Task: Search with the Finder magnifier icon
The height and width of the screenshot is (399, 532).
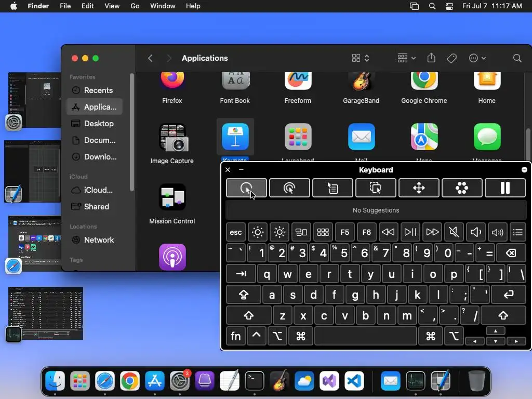Action: click(x=517, y=58)
